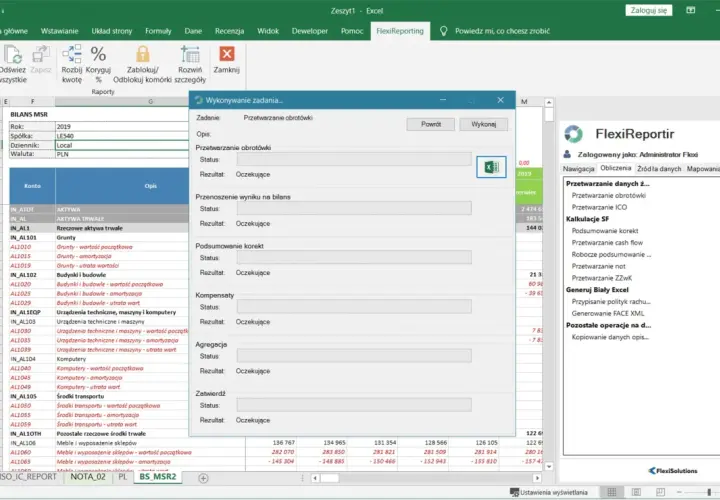Screen dimensions: 720x500
Task: Add a new sheet with plus icon
Action: pyautogui.click(x=203, y=478)
